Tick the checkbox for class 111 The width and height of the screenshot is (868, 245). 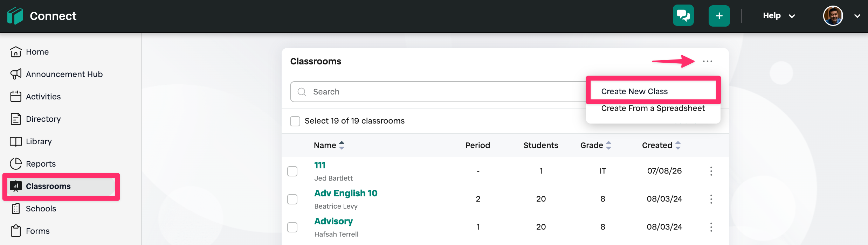[292, 171]
